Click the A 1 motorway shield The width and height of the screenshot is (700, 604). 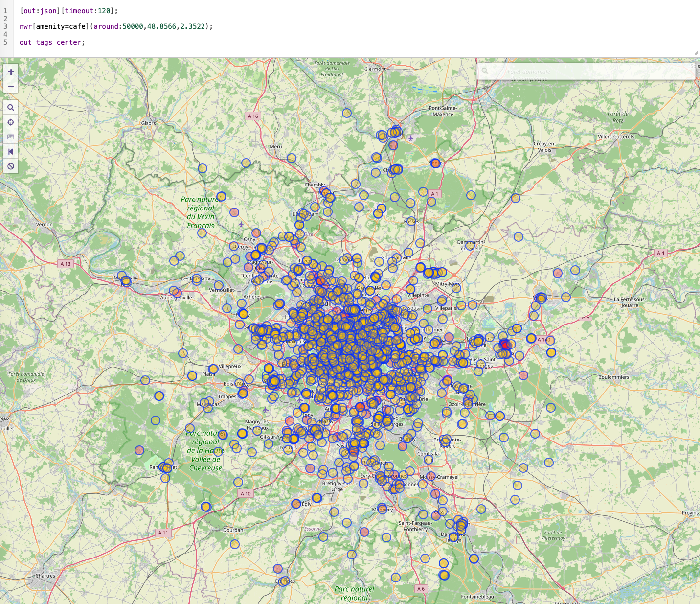[x=435, y=194]
